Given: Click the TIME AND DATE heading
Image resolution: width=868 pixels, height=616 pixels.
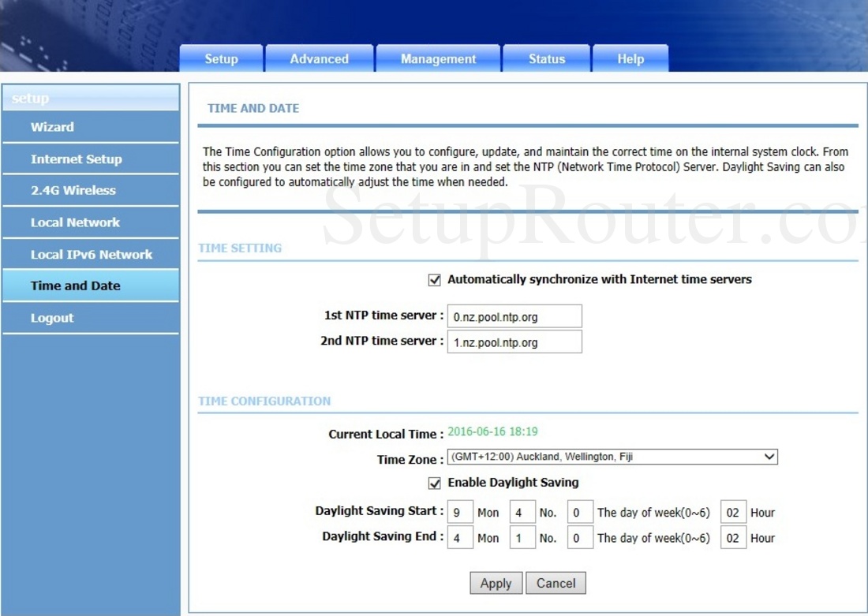Looking at the screenshot, I should (253, 109).
